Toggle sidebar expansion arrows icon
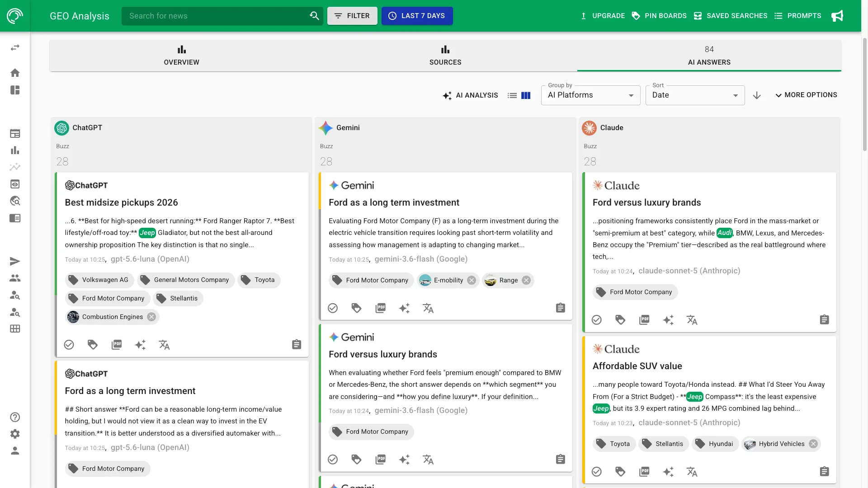Image resolution: width=868 pixels, height=488 pixels. 15,47
